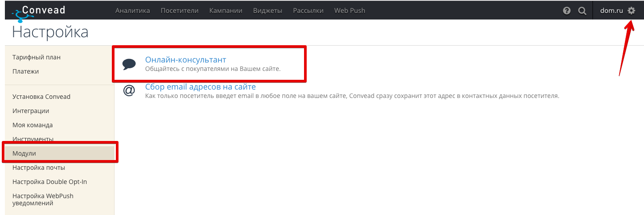Image resolution: width=644 pixels, height=215 pixels.
Task: Open settings via the gear icon
Action: click(631, 11)
